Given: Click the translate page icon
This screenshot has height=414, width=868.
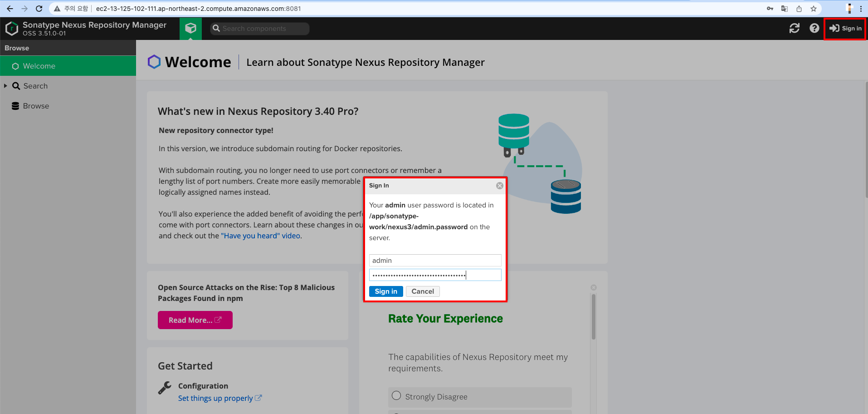Looking at the screenshot, I should click(x=785, y=9).
